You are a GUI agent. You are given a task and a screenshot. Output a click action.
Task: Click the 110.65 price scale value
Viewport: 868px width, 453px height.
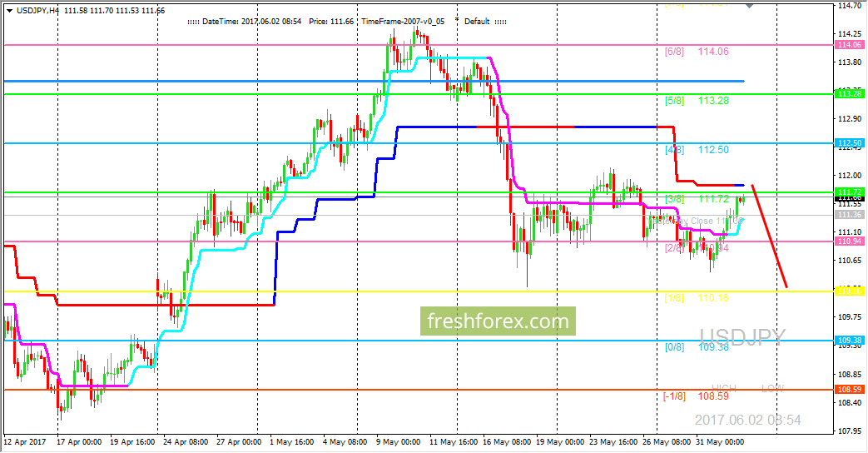click(850, 261)
